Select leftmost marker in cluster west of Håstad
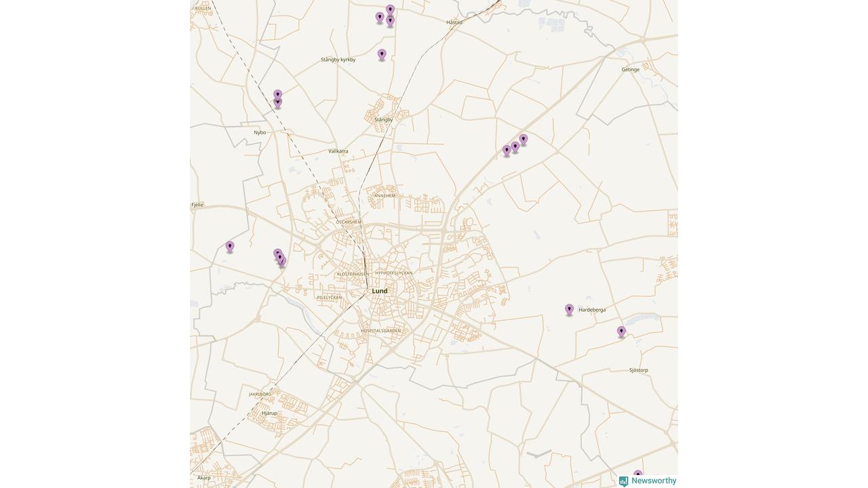868x488 pixels. [x=380, y=18]
